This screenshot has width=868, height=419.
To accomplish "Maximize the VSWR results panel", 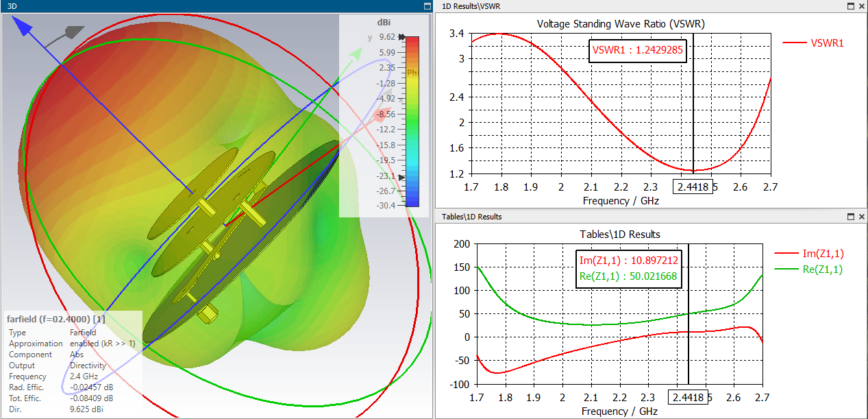I will pos(850,5).
